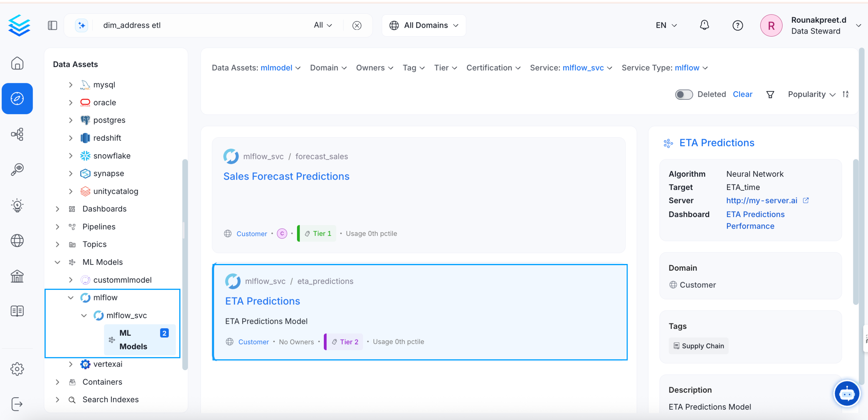This screenshot has width=868, height=420.
Task: Open the http://my-server.ai server link
Action: point(762,200)
